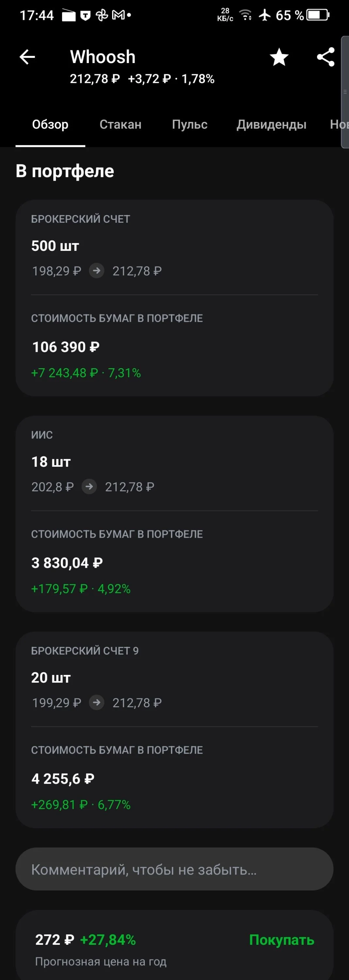Viewport: 349px width, 980px height.
Task: Tap the arrow icon in Брокерский счет card
Action: [x=97, y=270]
